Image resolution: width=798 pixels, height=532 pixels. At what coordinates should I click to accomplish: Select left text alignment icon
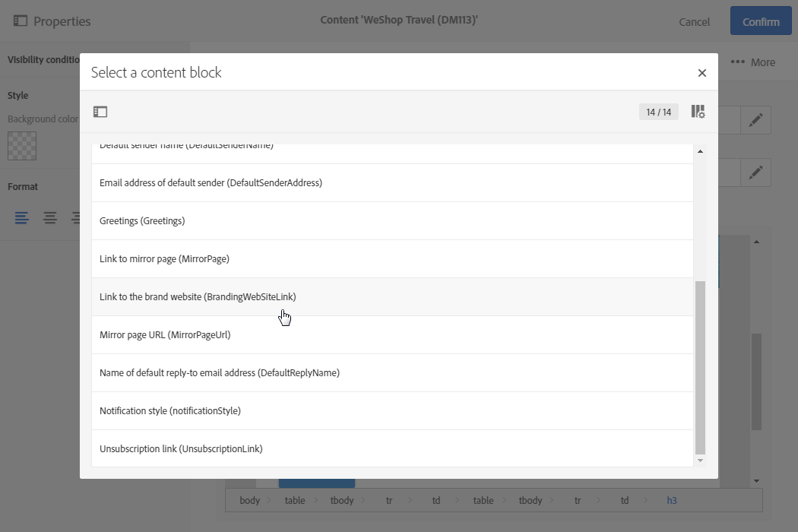click(22, 218)
